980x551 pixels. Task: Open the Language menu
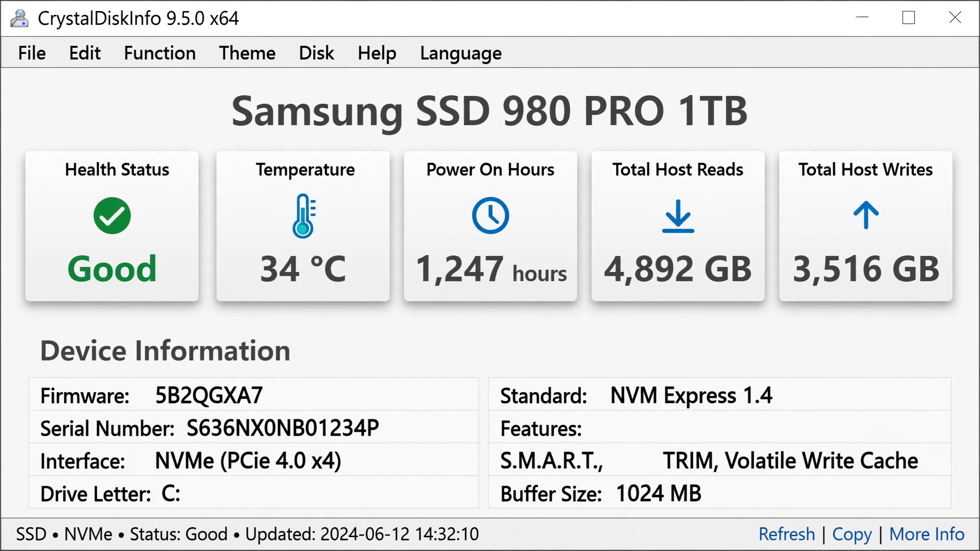tap(461, 54)
